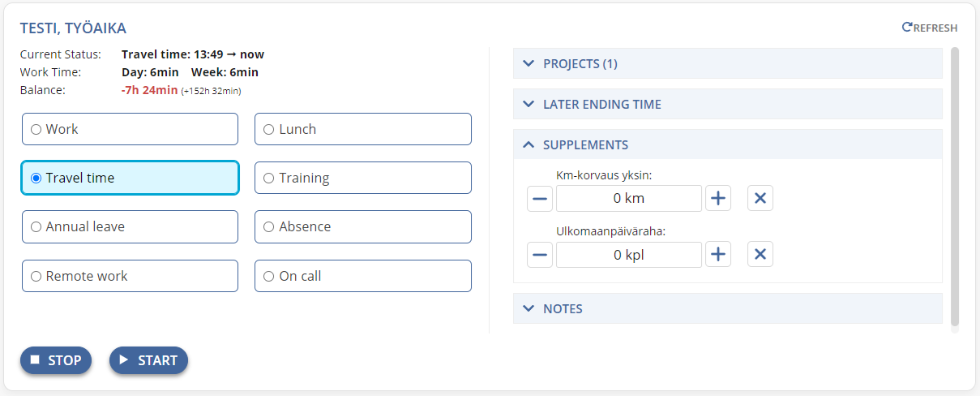Click the minus icon for Km-korvaus yksin
This screenshot has width=980, height=396.
click(540, 198)
